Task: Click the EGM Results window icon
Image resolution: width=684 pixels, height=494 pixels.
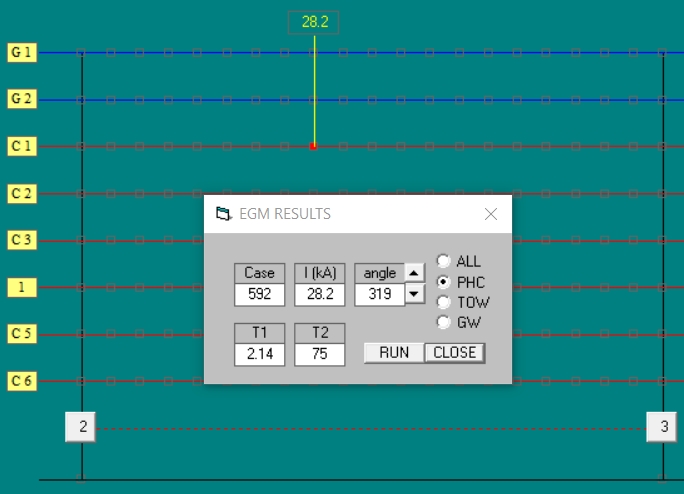Action: pos(223,213)
